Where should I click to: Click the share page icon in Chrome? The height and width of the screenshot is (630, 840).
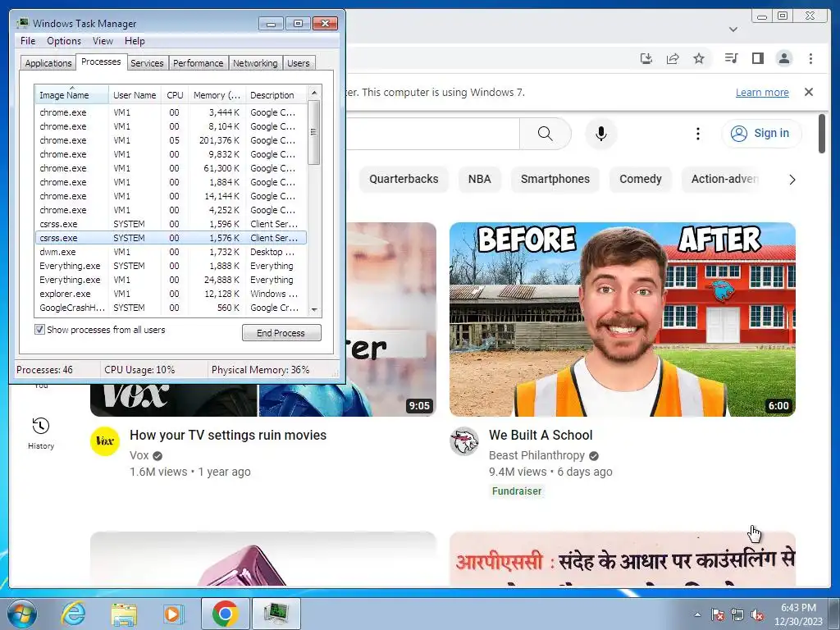tap(673, 58)
